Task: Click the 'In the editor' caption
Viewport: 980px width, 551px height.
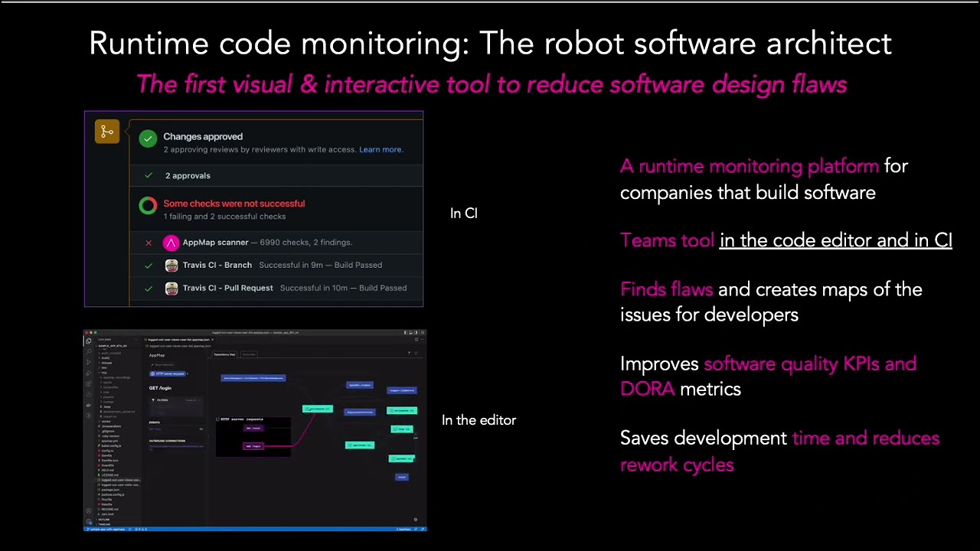Action: coord(479,420)
